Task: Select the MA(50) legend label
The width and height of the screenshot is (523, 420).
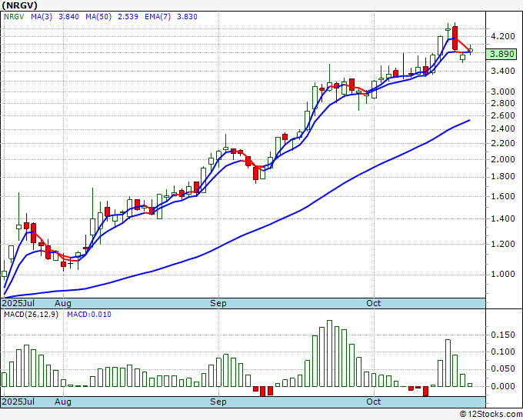Action: pyautogui.click(x=98, y=17)
